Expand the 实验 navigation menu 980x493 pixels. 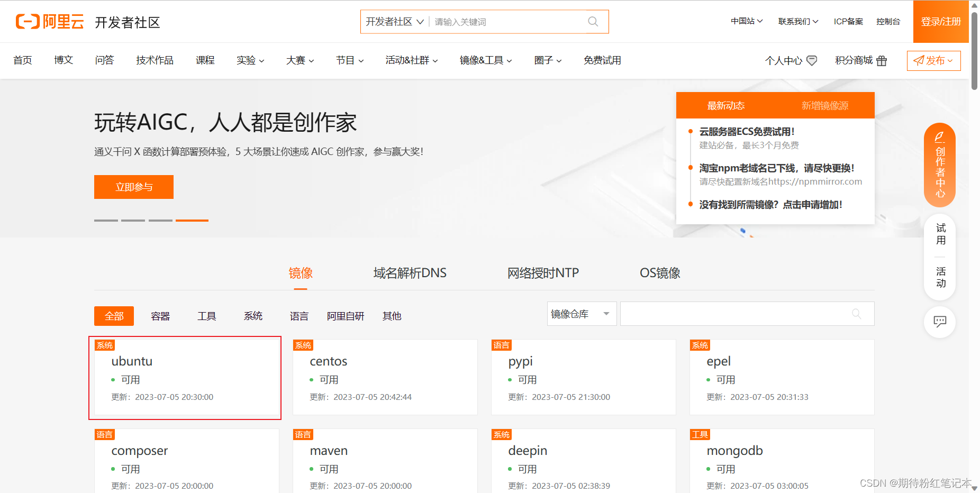pos(250,60)
